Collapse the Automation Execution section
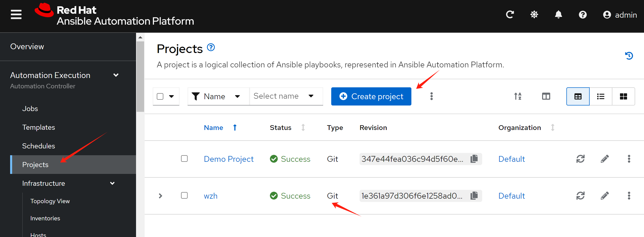 pos(116,75)
